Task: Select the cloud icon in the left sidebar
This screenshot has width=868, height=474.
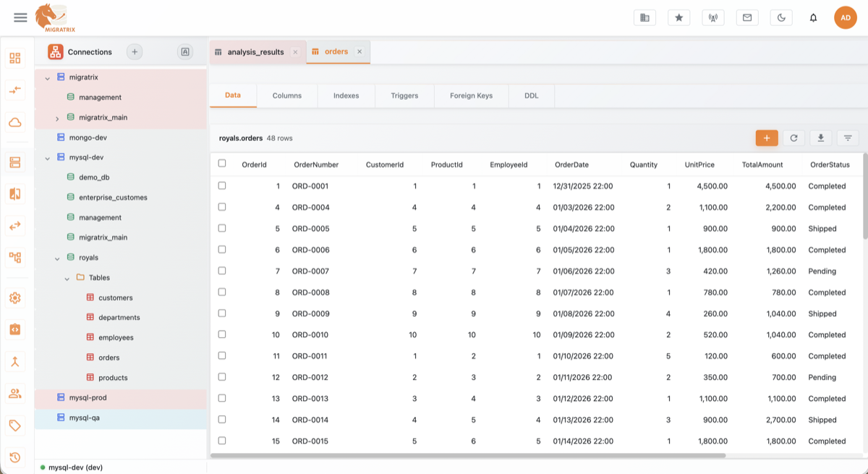Action: [14, 122]
